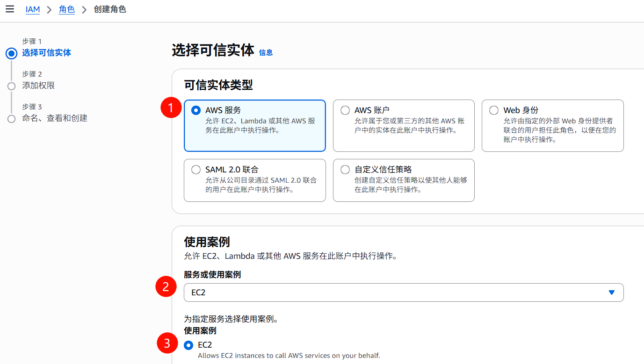644x364 pixels.
Task: Click the dropdown arrow in service selector
Action: [611, 293]
